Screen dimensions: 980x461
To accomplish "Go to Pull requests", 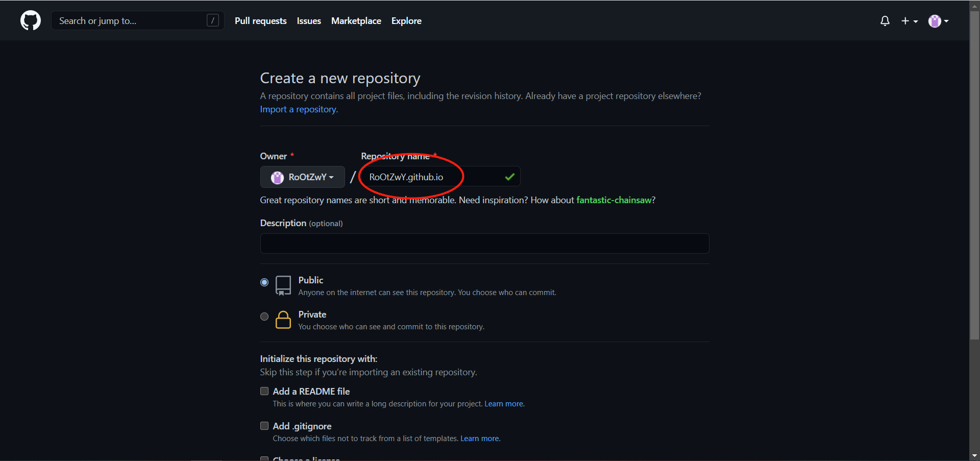I will tap(261, 21).
